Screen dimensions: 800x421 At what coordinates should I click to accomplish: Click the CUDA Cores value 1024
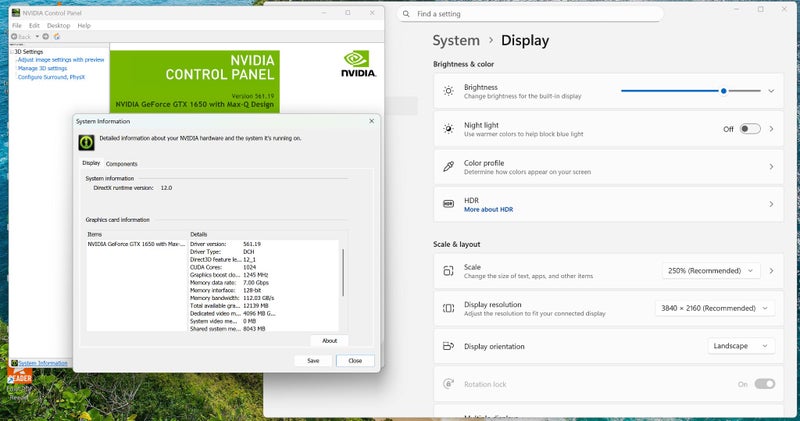pos(249,267)
